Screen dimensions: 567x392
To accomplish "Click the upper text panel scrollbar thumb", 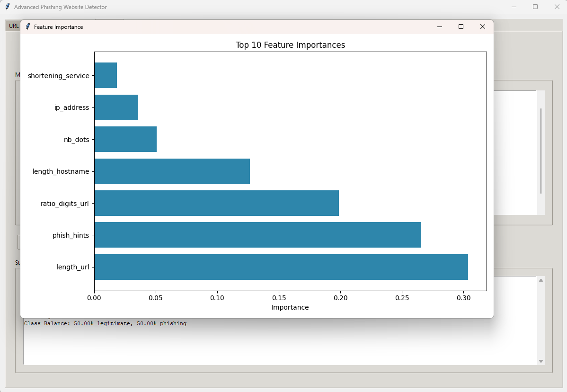I will point(541,151).
